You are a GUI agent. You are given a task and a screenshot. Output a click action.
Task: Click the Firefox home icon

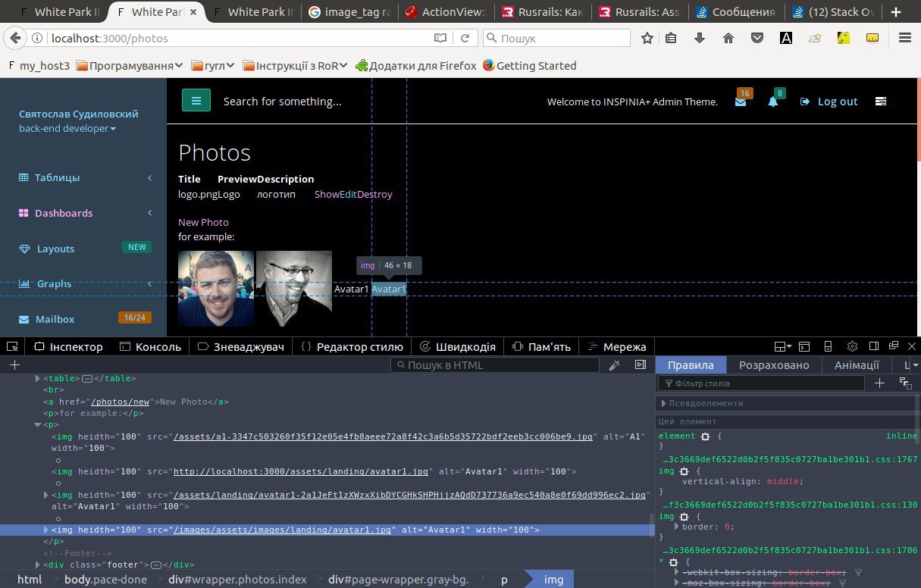[x=728, y=38]
